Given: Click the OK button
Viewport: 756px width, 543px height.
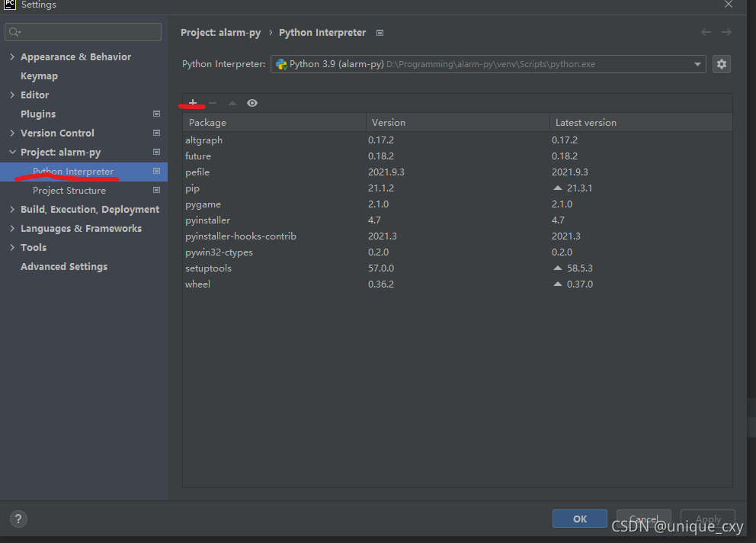Looking at the screenshot, I should 579,519.
